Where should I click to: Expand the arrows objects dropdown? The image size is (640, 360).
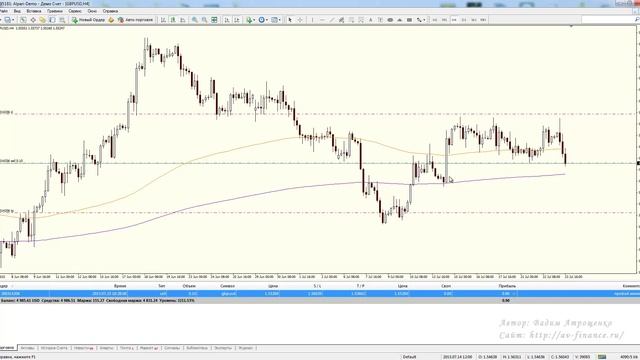point(424,20)
